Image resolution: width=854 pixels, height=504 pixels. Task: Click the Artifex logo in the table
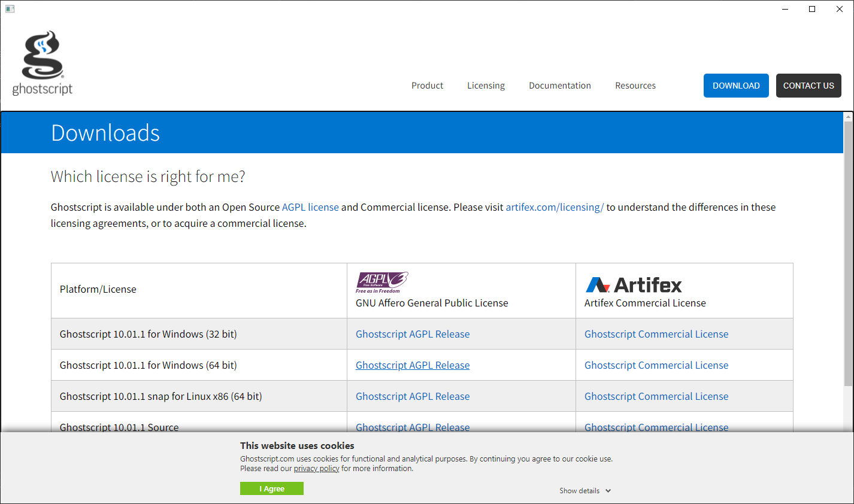pyautogui.click(x=632, y=285)
